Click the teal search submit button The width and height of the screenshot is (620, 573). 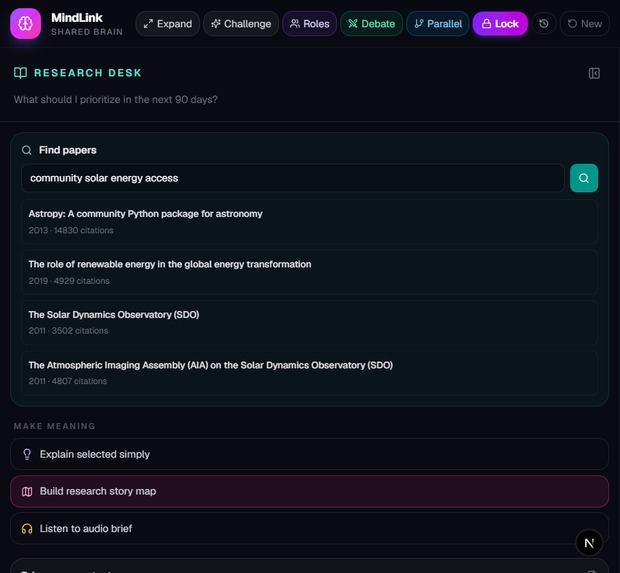pyautogui.click(x=584, y=178)
